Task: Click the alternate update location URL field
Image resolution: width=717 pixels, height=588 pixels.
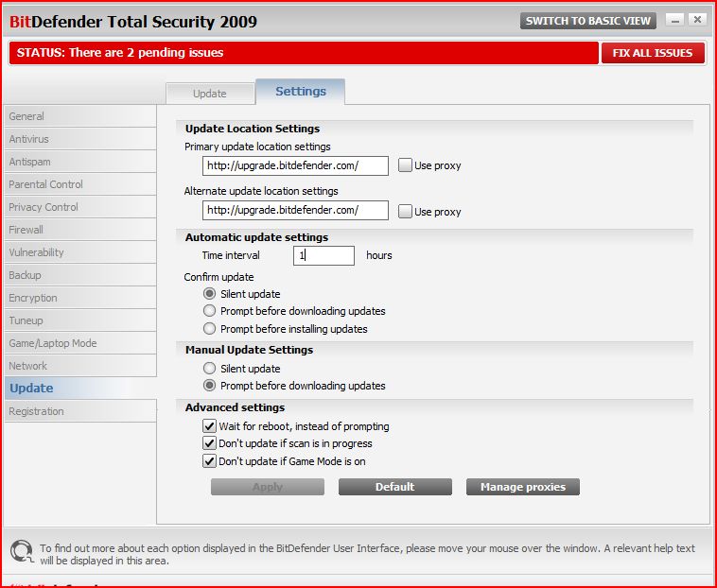Action: pyautogui.click(x=295, y=210)
